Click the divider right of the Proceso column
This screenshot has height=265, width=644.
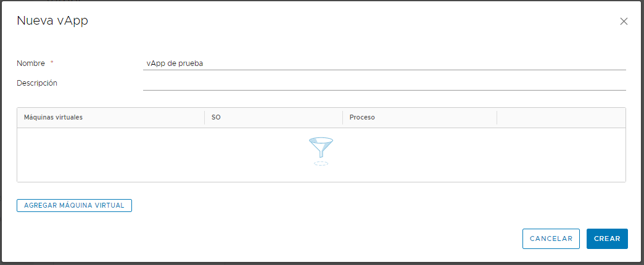point(497,117)
